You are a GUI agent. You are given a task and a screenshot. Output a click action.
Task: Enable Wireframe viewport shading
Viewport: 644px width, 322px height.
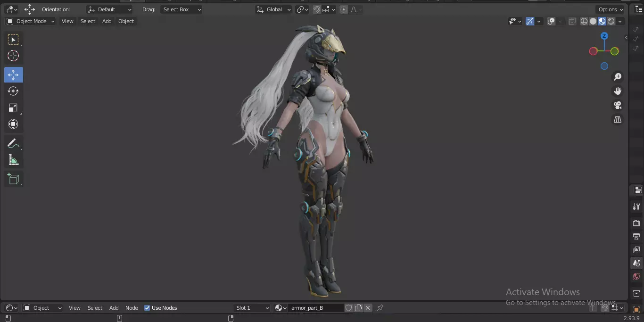584,21
